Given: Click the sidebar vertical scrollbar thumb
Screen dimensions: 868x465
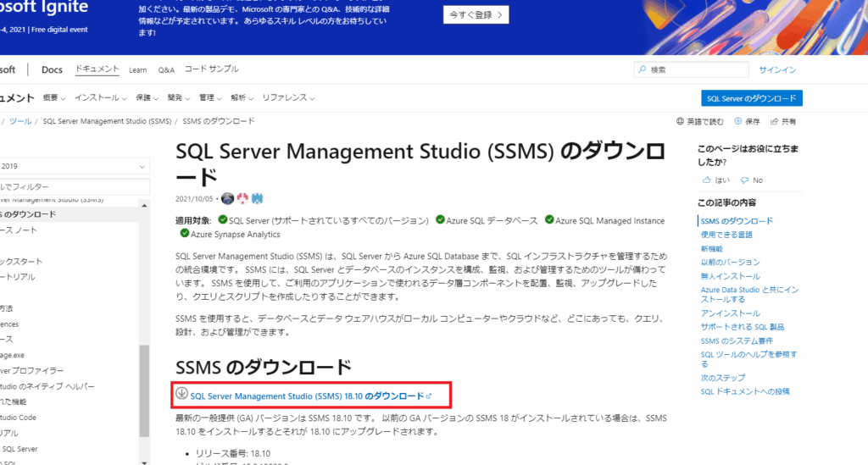Looking at the screenshot, I should (x=144, y=390).
